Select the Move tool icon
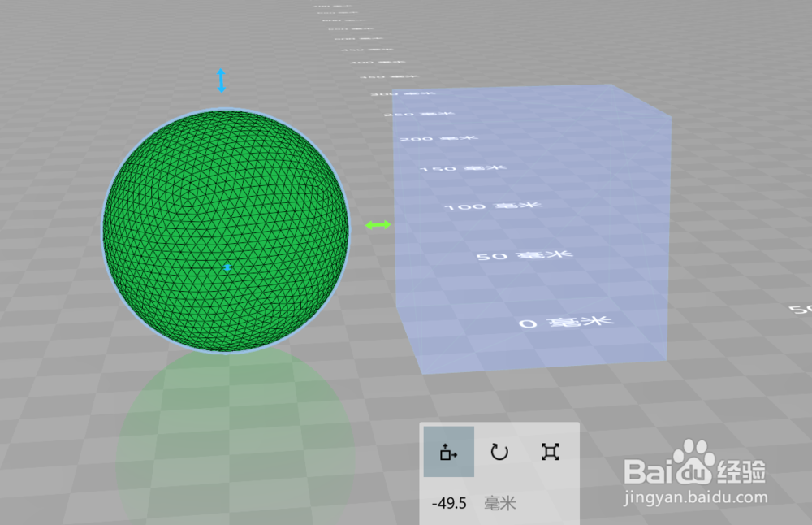This screenshot has width=812, height=525. coord(448,451)
